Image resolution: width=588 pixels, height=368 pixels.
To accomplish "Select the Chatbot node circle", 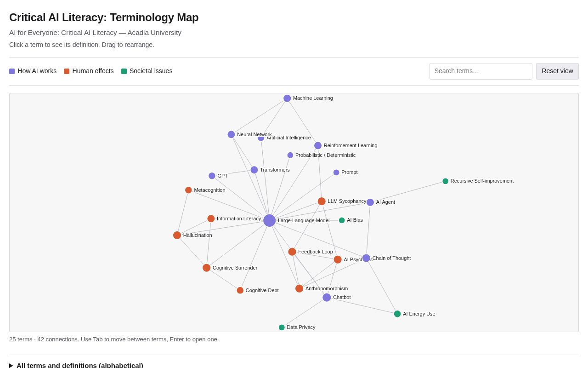I will point(327,298).
